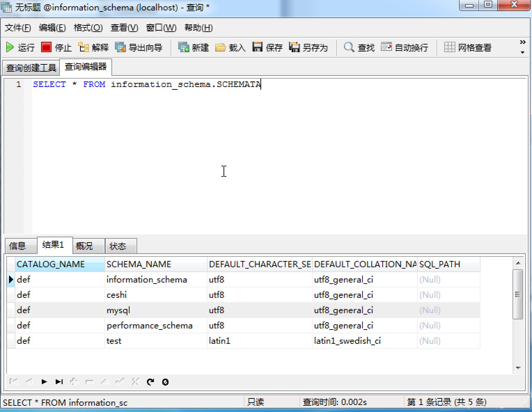This screenshot has height=412, width=532.
Task: Select the test schema cell
Action: (156, 341)
